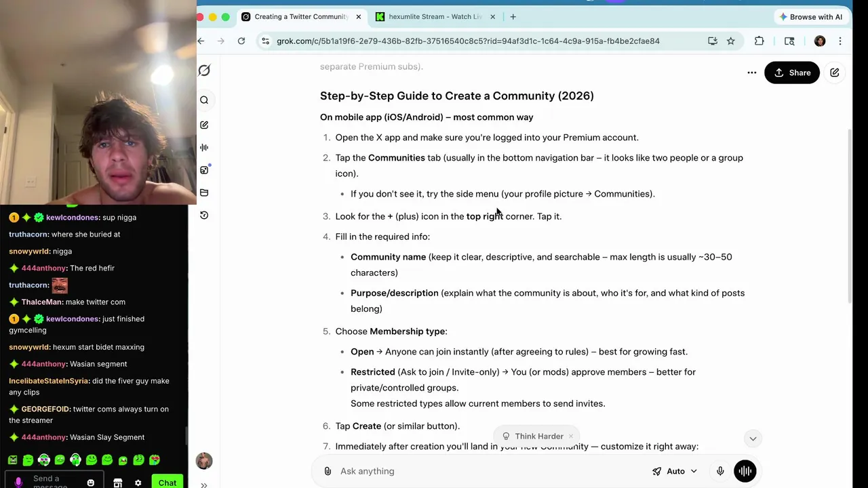Click the Browse with AI button

click(811, 17)
